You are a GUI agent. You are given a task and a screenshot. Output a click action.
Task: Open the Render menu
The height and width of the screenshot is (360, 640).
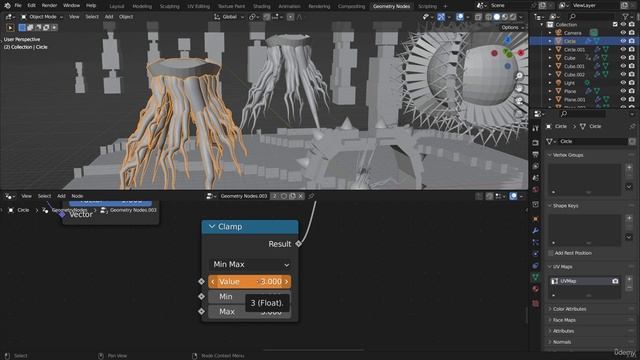point(49,6)
